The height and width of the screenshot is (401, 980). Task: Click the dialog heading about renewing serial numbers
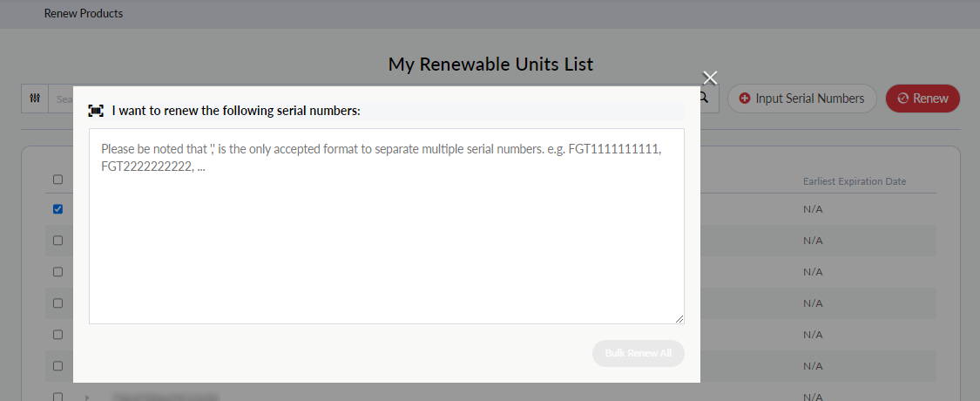coord(236,112)
